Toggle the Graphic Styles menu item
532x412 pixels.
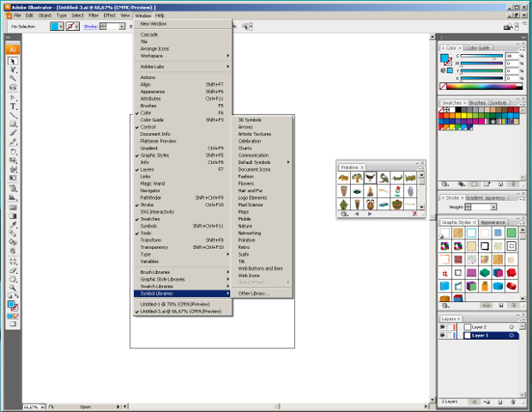point(183,155)
